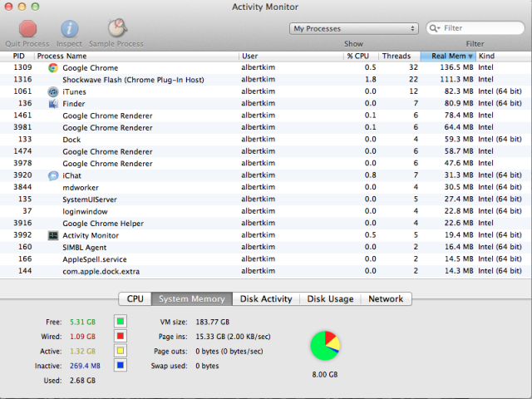Select Google Chrome Renderer with PID 1461
532x399 pixels.
tap(266, 116)
